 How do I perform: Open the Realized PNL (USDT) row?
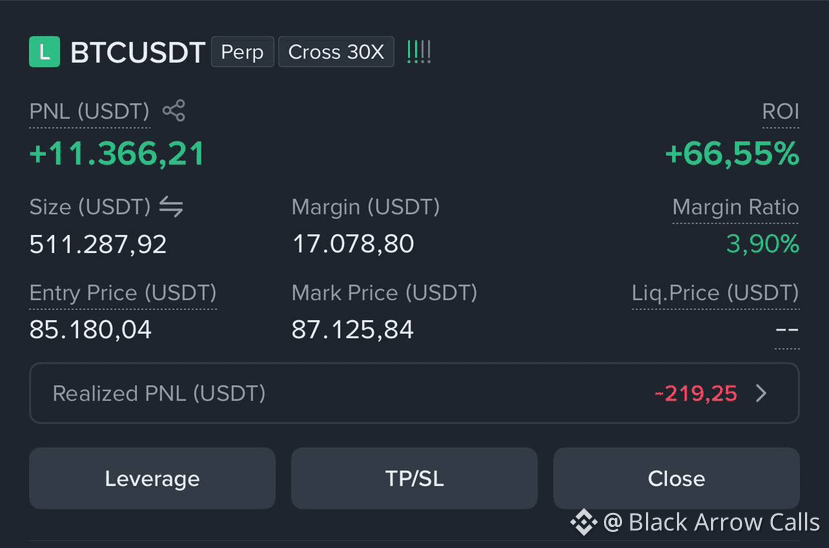coord(414,393)
